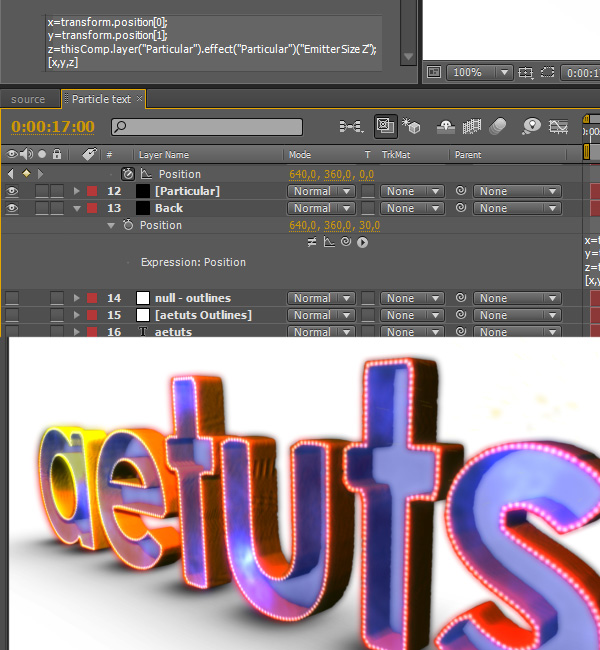Hide the Particular layer eye
The image size is (600, 650).
click(x=12, y=191)
